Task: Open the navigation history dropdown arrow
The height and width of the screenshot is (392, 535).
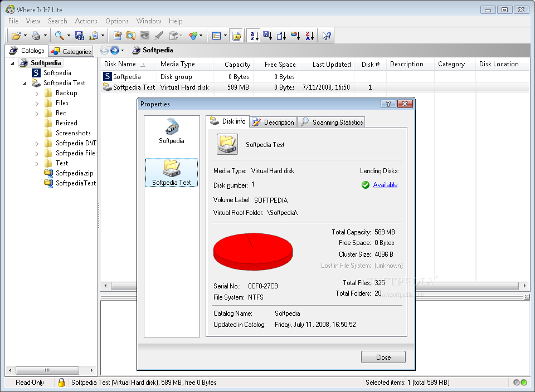Action: coord(123,51)
